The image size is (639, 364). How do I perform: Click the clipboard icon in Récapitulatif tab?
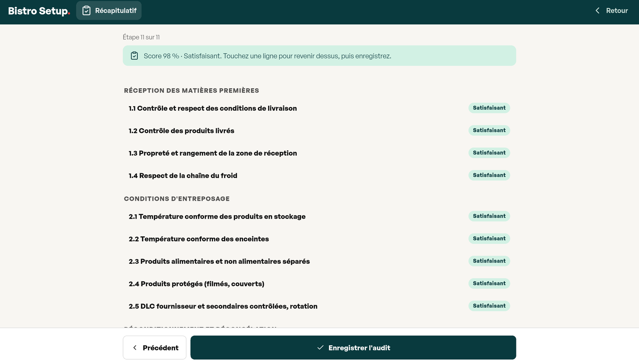point(86,11)
